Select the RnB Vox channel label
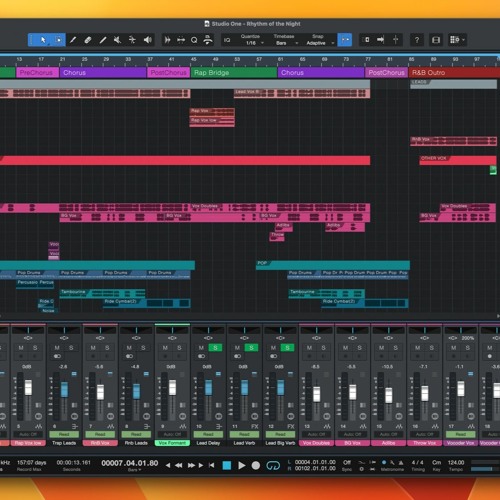The width and height of the screenshot is (500, 500). point(100,443)
